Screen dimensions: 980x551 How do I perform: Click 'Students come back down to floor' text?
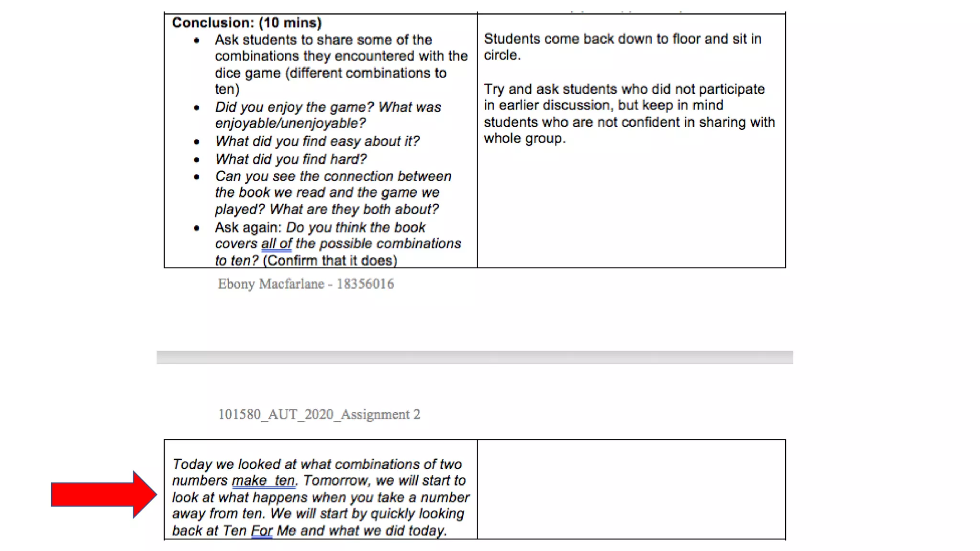point(623,47)
